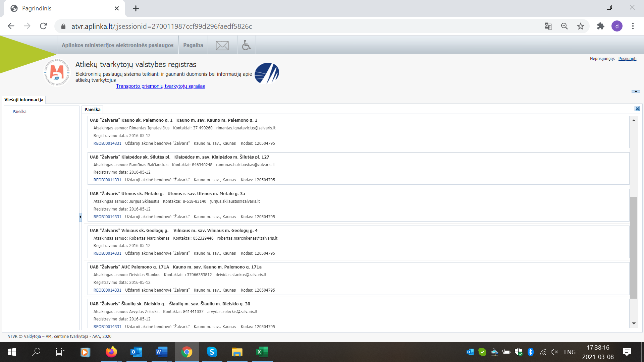Close the Paieška panel with X icon
This screenshot has height=362, width=644.
tap(637, 109)
